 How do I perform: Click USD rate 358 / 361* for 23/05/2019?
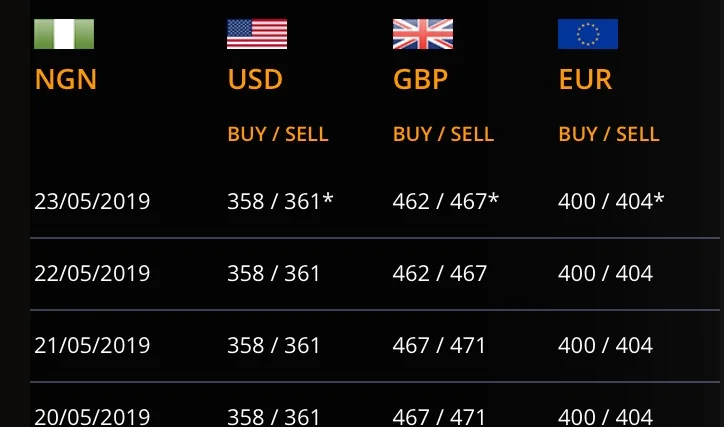(280, 201)
